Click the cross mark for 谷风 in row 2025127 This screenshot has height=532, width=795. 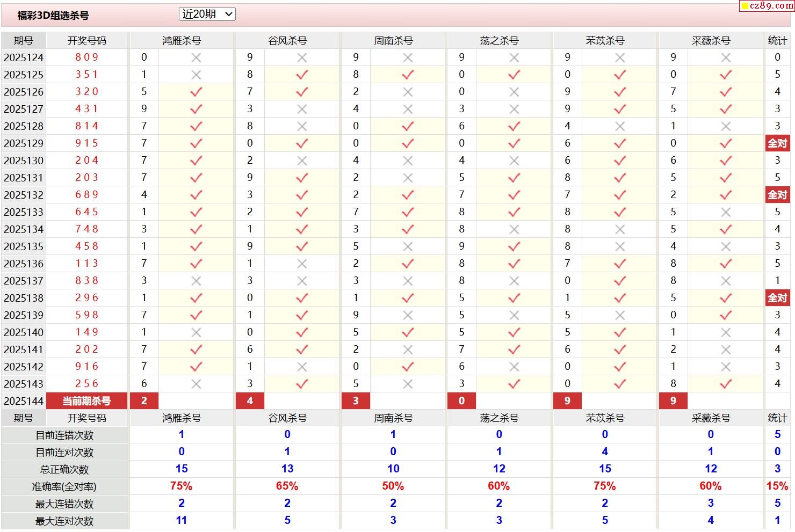[x=302, y=109]
